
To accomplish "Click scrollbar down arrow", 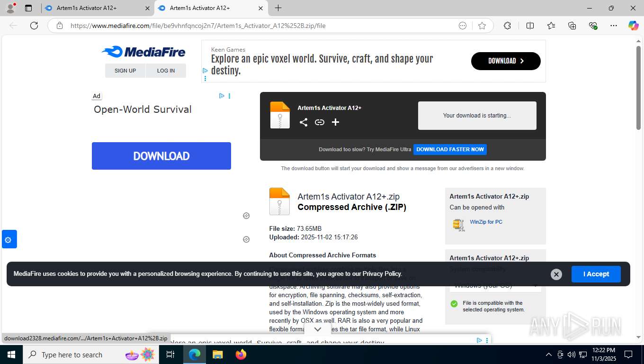I will pos(638,337).
